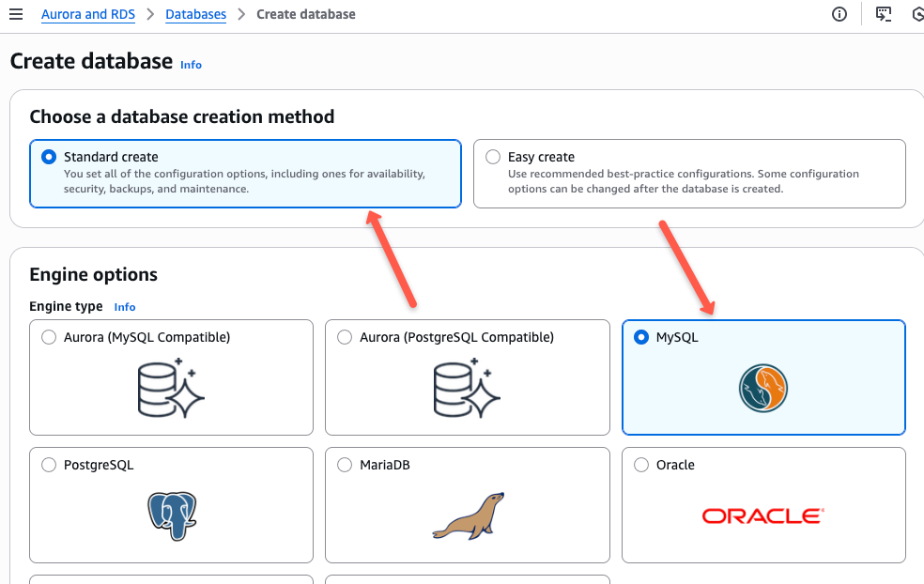The image size is (924, 584).
Task: Open the CloudShell icon in header
Action: pyautogui.click(x=884, y=14)
